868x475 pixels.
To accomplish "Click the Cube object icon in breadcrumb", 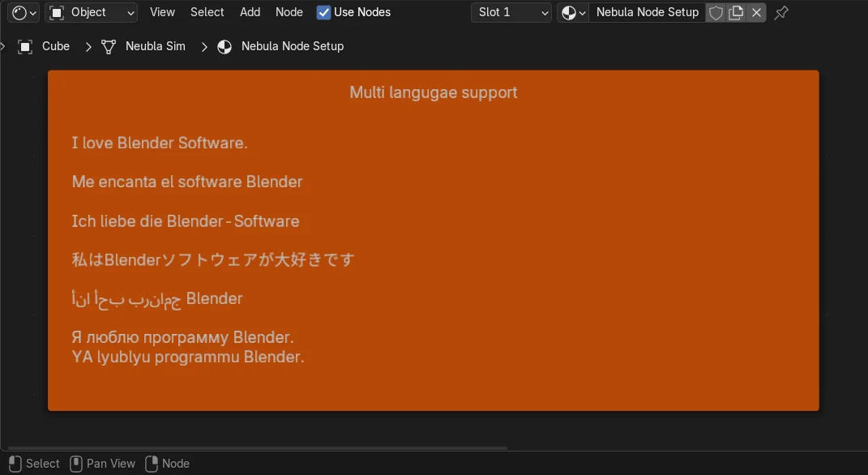I will click(24, 46).
